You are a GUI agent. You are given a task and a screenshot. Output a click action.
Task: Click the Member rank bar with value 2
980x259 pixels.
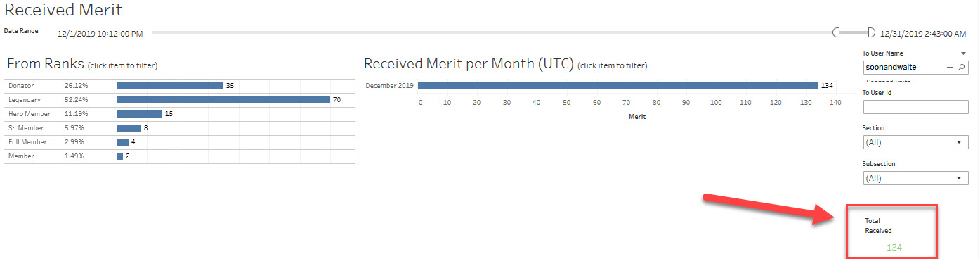point(120,156)
